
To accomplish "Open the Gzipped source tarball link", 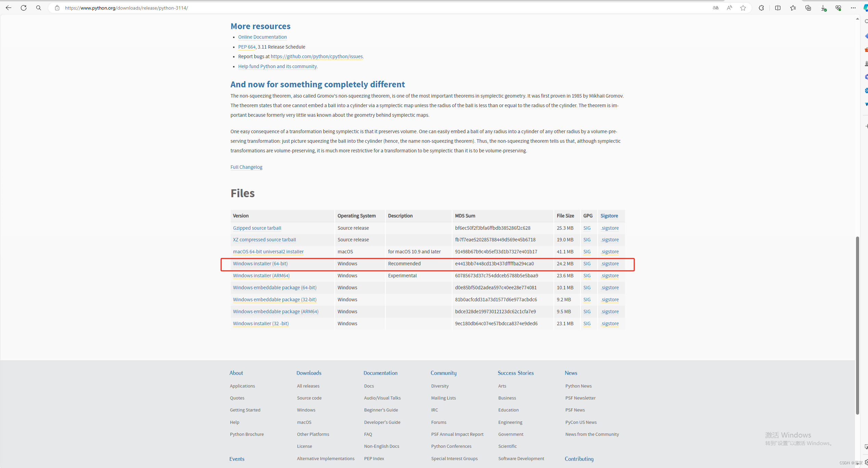I will coord(257,228).
